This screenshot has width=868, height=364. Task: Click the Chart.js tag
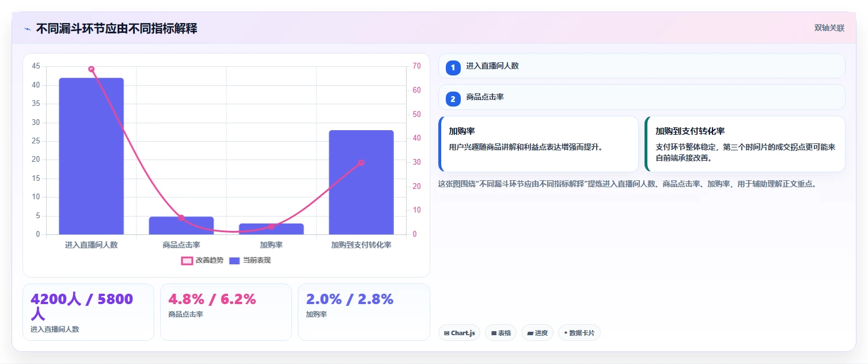coord(460,333)
